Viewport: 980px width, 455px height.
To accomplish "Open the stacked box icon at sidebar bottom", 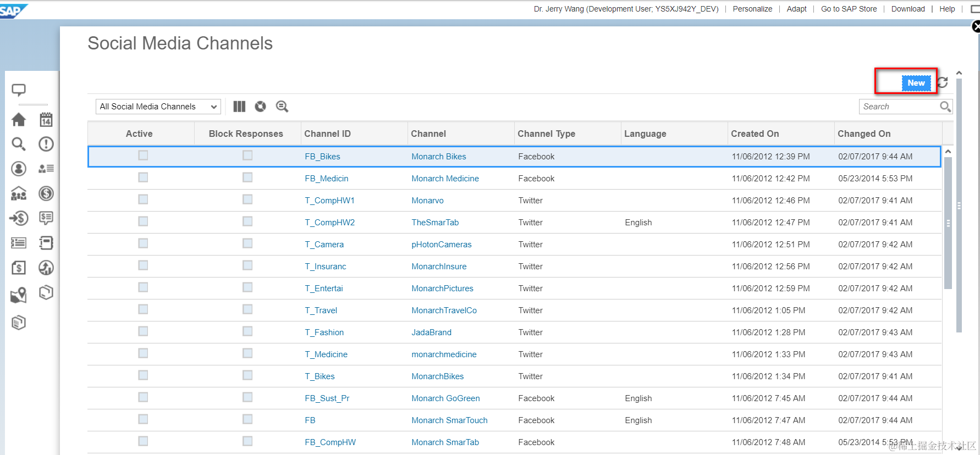I will [x=19, y=323].
